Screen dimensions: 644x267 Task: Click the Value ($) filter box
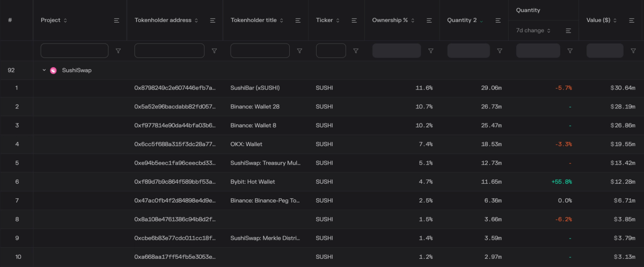pyautogui.click(x=605, y=51)
